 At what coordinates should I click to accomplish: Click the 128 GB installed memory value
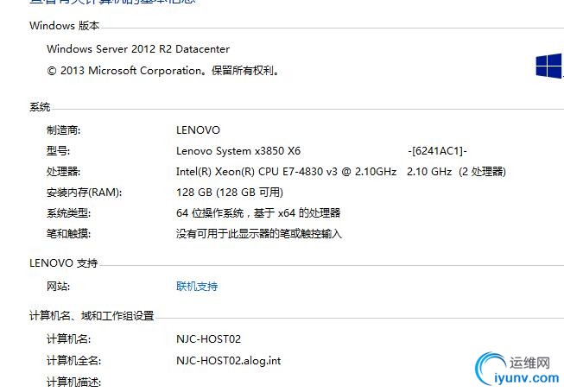point(230,192)
